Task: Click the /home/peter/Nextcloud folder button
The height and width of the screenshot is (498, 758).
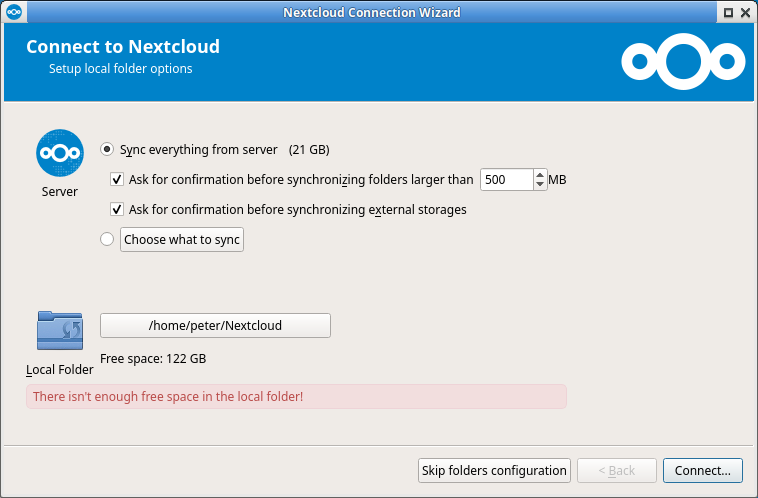Action: (x=215, y=325)
